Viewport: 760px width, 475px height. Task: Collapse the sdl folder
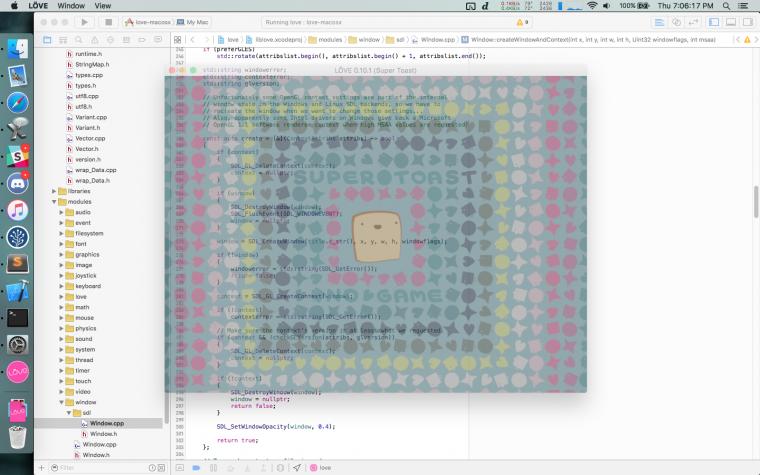(x=68, y=413)
